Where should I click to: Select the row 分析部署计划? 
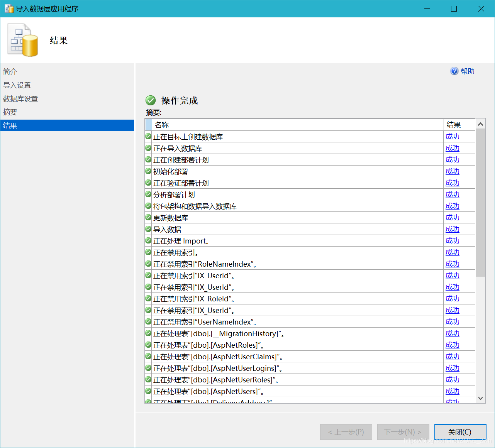tap(310, 194)
